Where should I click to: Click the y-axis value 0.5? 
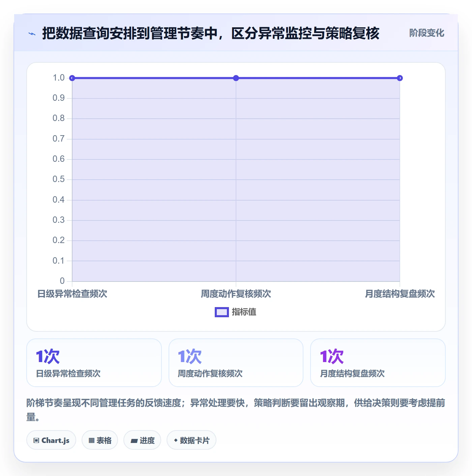pyautogui.click(x=59, y=179)
